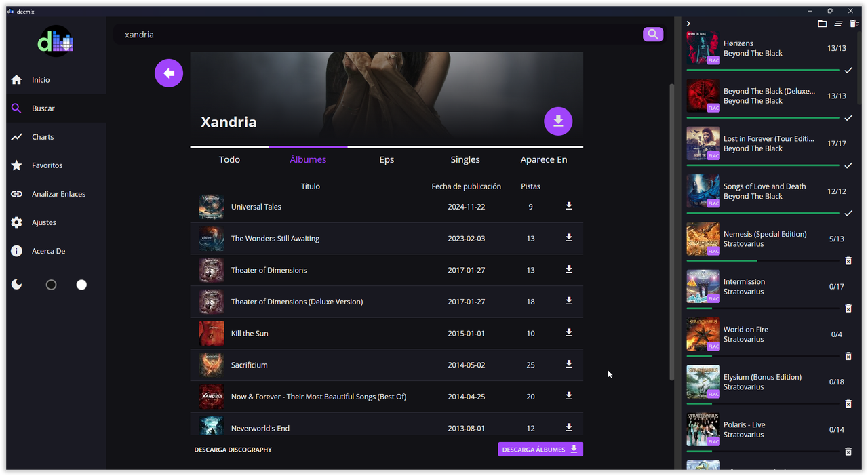
Task: Open Analizar Enlaces in sidebar
Action: tap(56, 194)
